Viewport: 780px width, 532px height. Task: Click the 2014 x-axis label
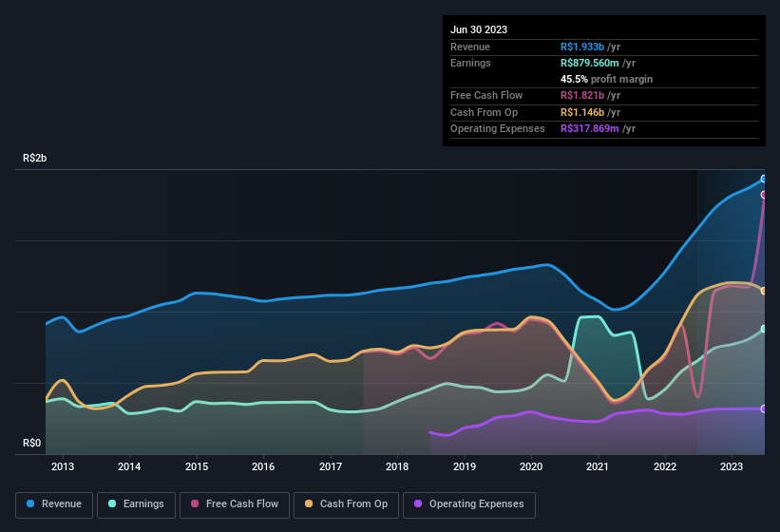[129, 466]
